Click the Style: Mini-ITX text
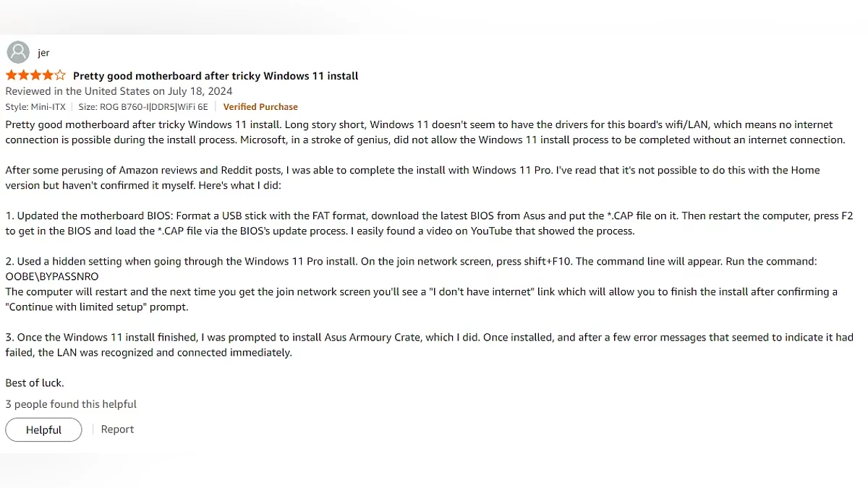Image resolution: width=868 pixels, height=488 pixels. [x=37, y=107]
